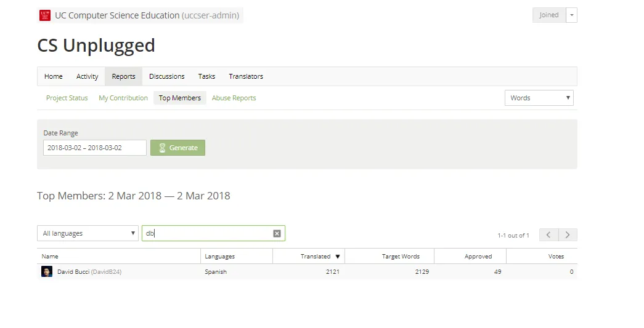Open the Words unit dropdown
The width and height of the screenshot is (644, 328).
(x=539, y=98)
